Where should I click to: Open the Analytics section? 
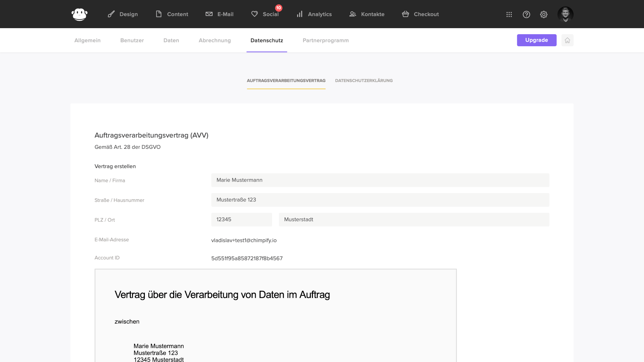pyautogui.click(x=314, y=14)
